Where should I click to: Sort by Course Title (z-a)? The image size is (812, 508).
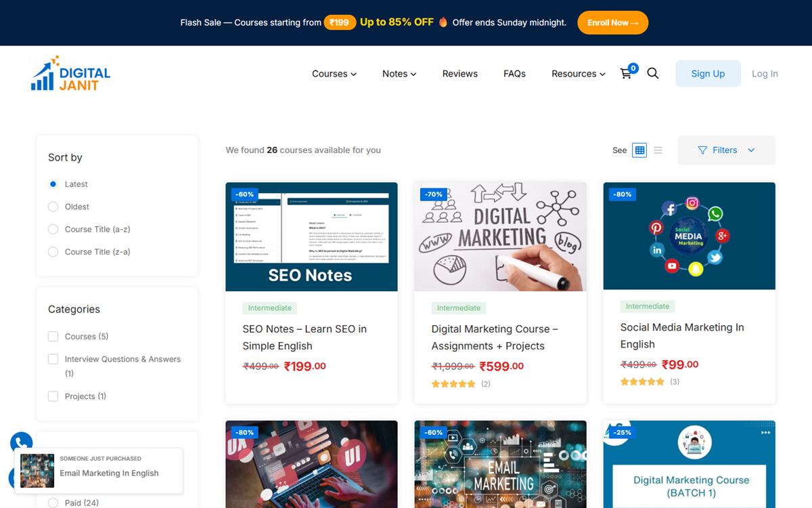point(53,252)
